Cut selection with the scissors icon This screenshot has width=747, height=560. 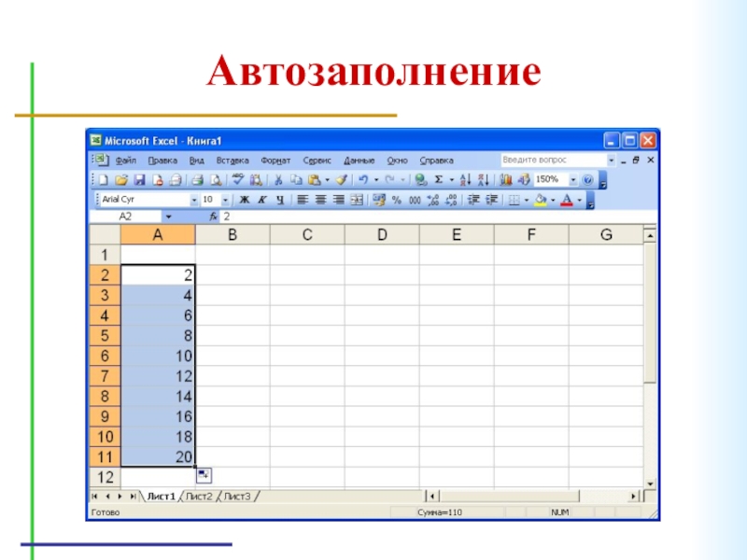click(x=278, y=180)
